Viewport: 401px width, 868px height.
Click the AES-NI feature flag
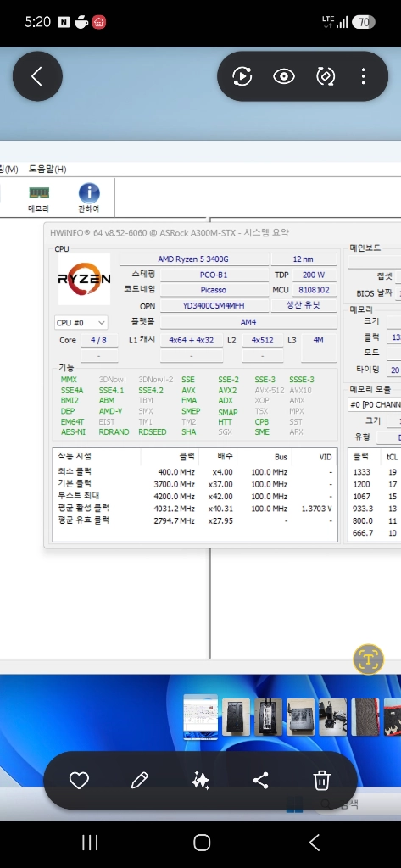[x=73, y=431]
